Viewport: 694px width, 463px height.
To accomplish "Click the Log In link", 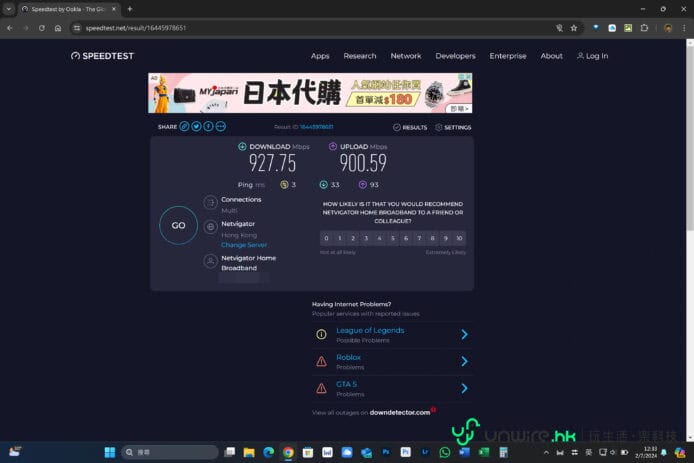I will coord(592,56).
